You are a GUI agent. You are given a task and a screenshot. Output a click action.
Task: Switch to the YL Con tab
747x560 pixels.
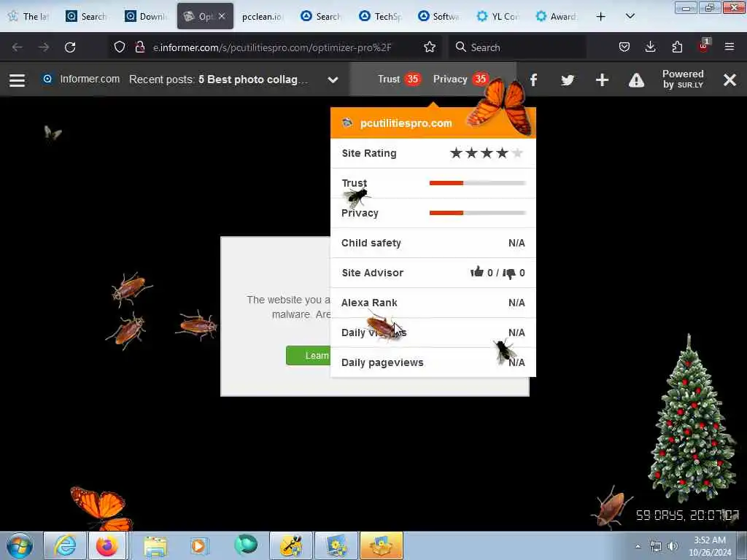point(498,17)
